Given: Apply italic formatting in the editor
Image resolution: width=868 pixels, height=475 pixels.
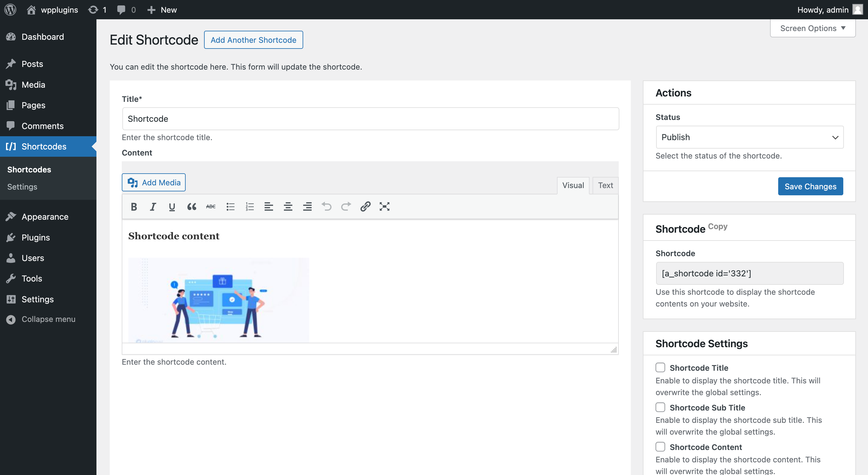Looking at the screenshot, I should pos(153,206).
